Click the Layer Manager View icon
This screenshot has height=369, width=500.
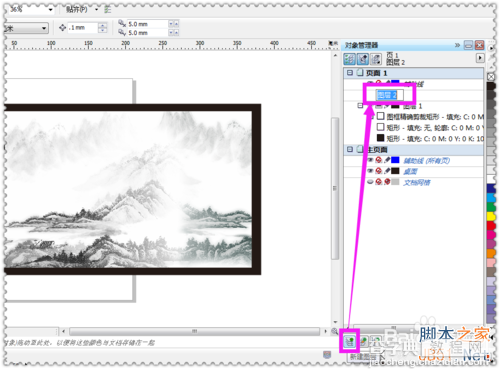(376, 59)
